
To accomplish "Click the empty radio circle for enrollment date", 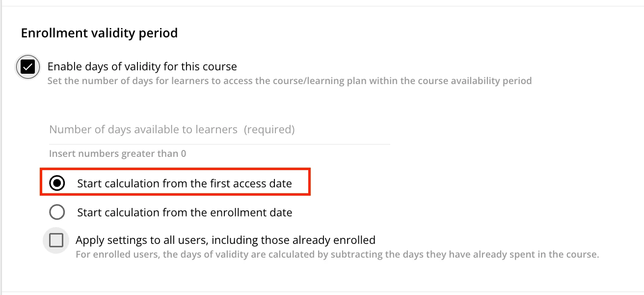I will click(x=57, y=212).
